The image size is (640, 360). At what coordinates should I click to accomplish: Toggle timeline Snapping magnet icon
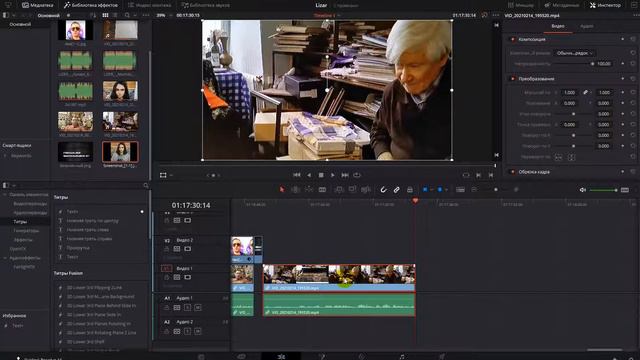pyautogui.click(x=383, y=189)
